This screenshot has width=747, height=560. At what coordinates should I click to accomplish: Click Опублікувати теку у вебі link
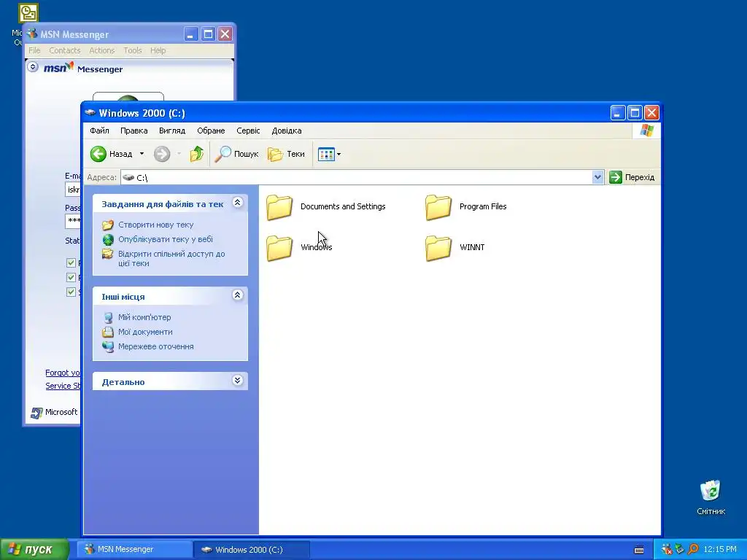(166, 239)
